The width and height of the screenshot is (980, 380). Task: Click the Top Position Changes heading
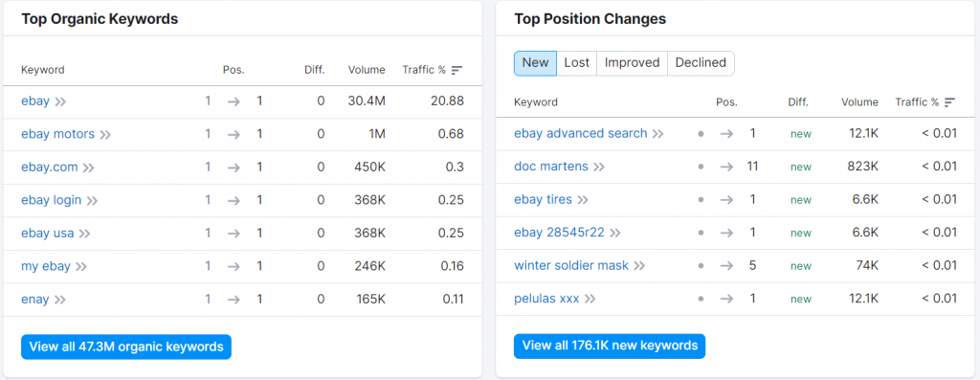coord(590,19)
